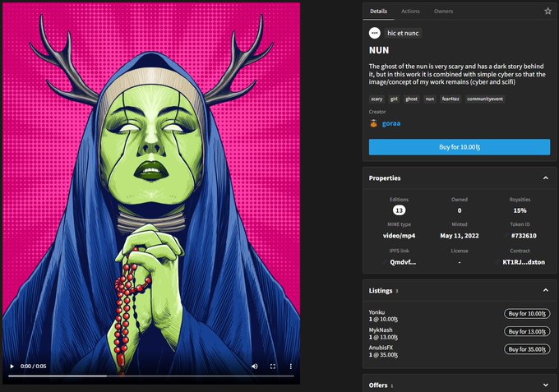Switch to the Owners tab
The image size is (559, 392).
click(x=443, y=11)
